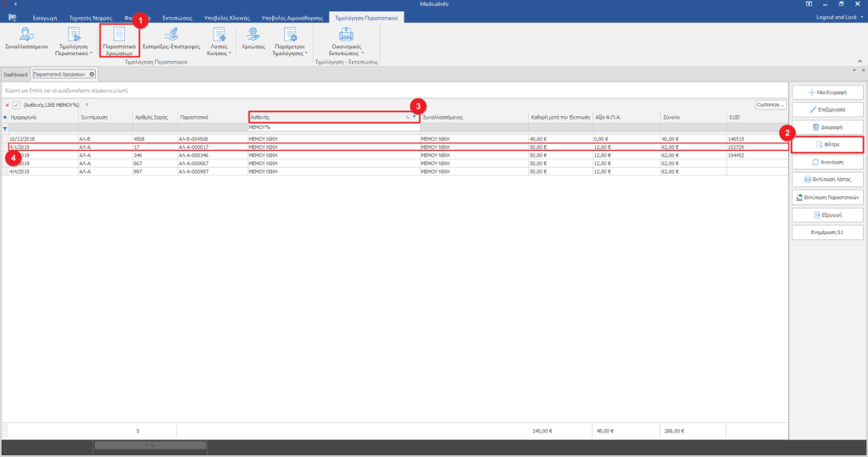
Task: Click the Ασθενής column filter funnel icon
Action: (415, 117)
